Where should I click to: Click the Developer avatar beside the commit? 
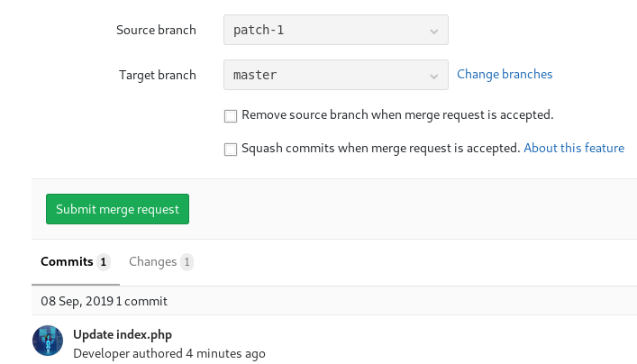pos(48,341)
